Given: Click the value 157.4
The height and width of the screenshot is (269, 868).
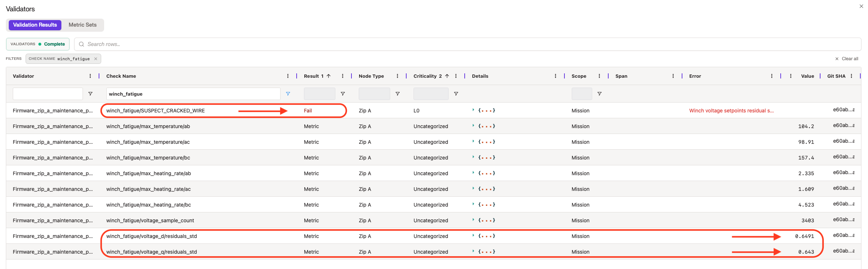Looking at the screenshot, I should (806, 158).
